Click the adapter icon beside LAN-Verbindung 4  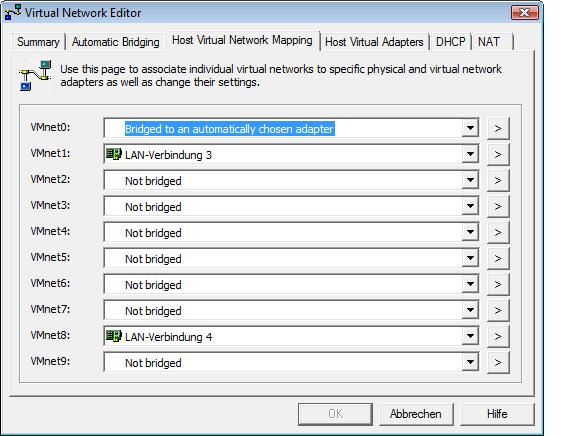tap(114, 336)
